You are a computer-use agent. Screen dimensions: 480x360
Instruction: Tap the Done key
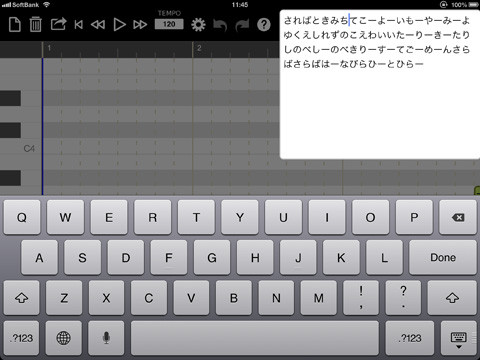pyautogui.click(x=443, y=258)
